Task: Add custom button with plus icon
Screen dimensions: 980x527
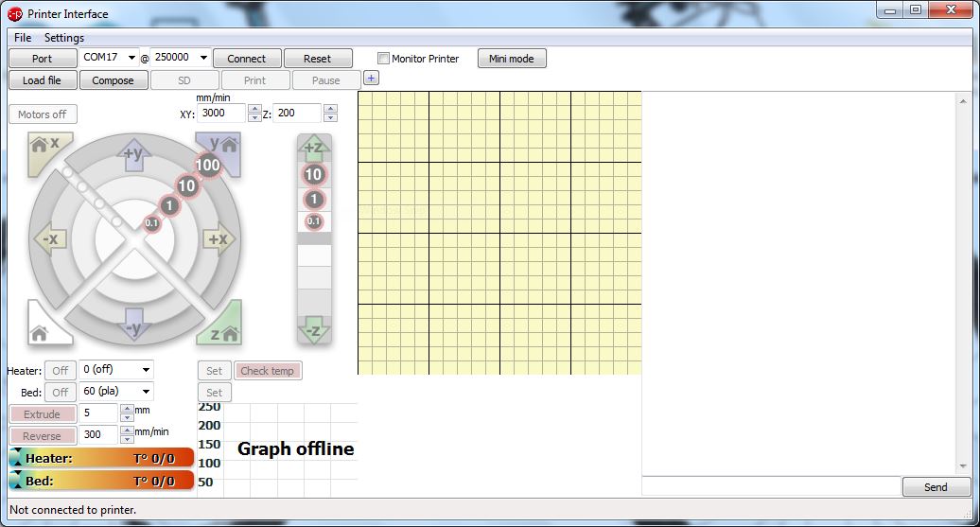Action: [x=371, y=79]
